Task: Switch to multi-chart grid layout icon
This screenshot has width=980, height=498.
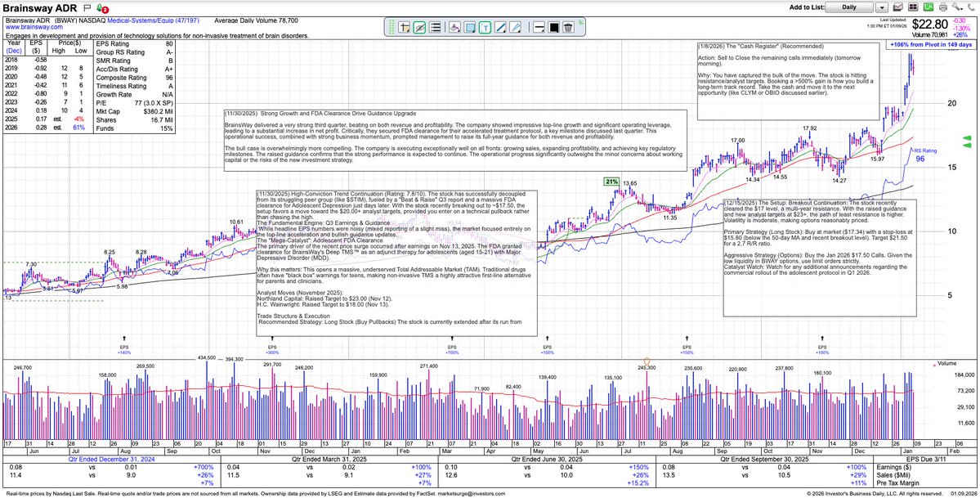Action: 912,7
